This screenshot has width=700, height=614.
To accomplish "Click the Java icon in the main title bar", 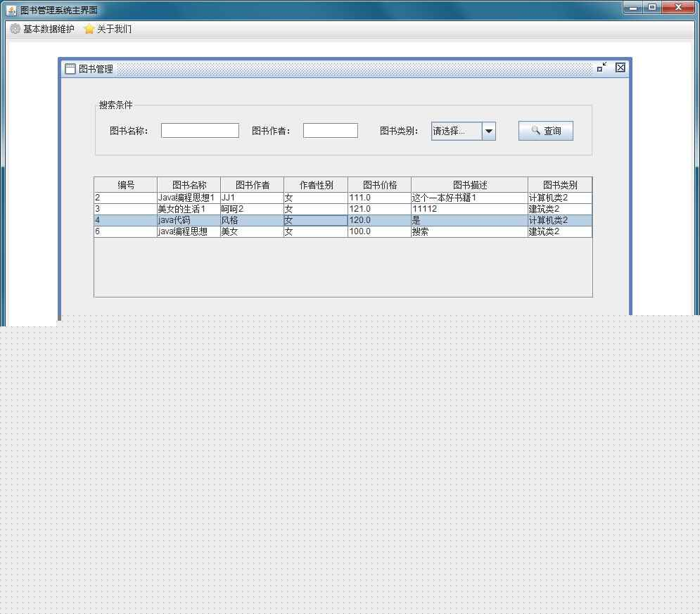I will (11, 10).
